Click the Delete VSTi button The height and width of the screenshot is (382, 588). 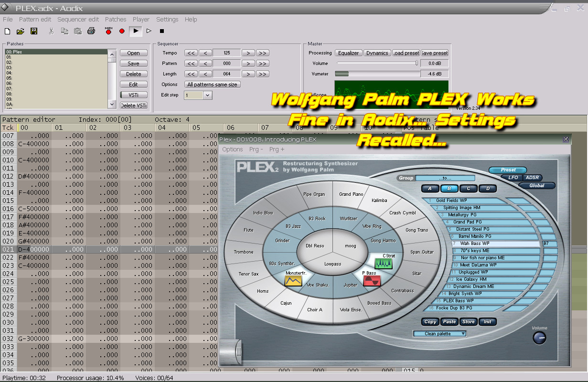[x=134, y=106]
